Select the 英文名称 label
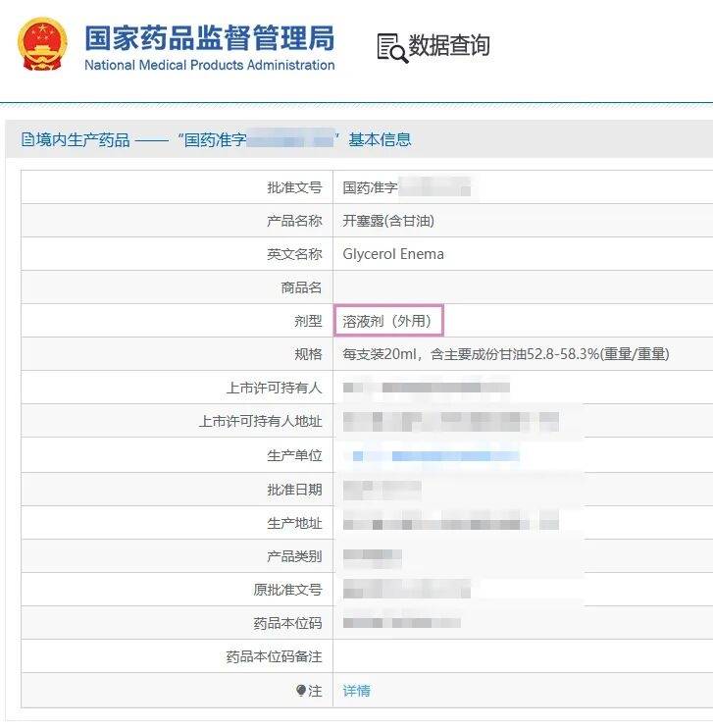This screenshot has width=713, height=728. tap(294, 254)
